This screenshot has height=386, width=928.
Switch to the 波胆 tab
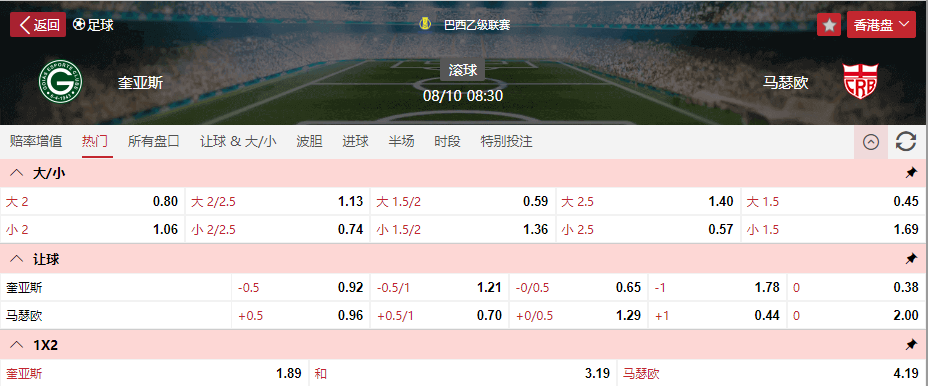coord(309,141)
